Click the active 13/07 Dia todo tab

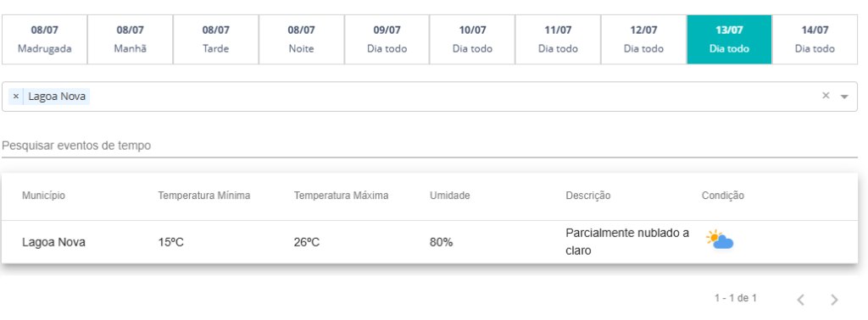pos(729,39)
